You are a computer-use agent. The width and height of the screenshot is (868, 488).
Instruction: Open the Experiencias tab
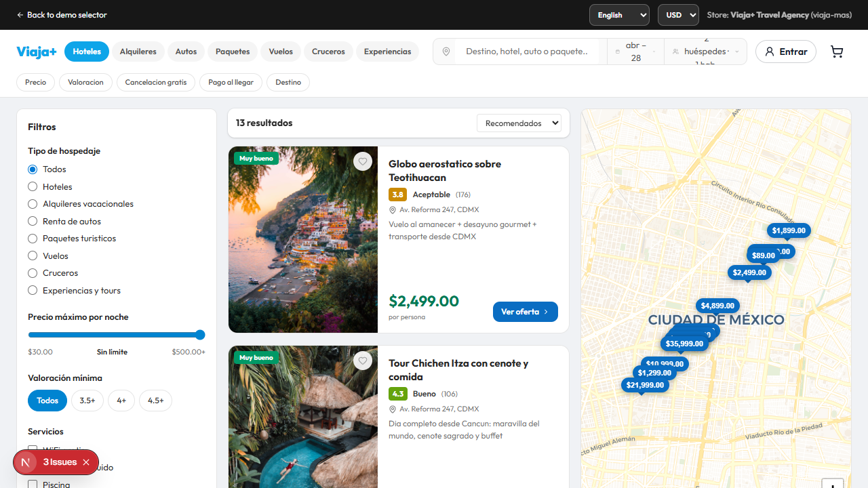(387, 52)
